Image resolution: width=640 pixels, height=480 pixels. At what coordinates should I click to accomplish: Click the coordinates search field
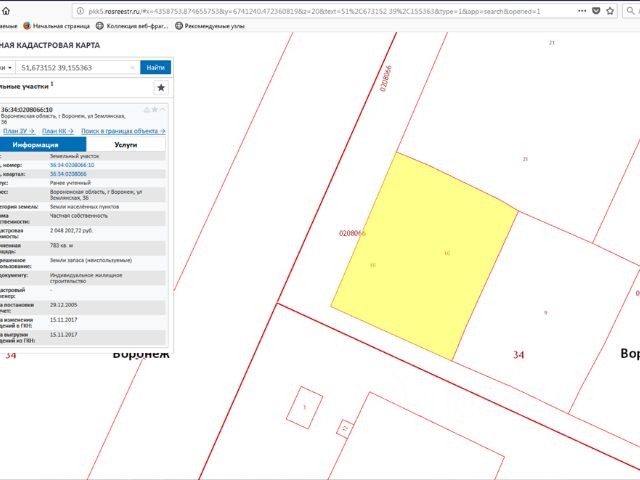point(73,67)
